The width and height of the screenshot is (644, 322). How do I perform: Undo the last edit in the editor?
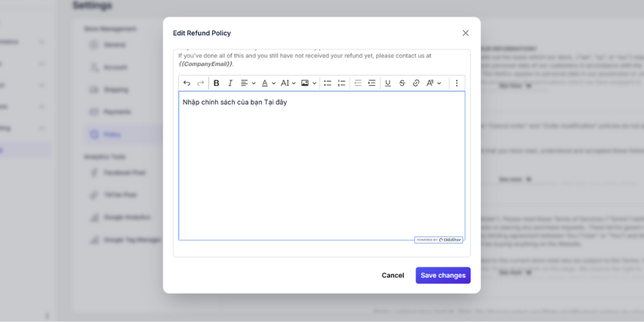(x=187, y=83)
